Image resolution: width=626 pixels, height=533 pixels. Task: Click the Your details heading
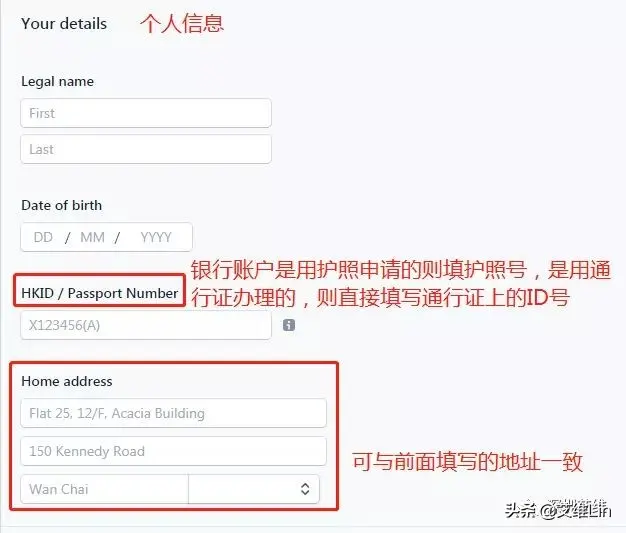64,24
